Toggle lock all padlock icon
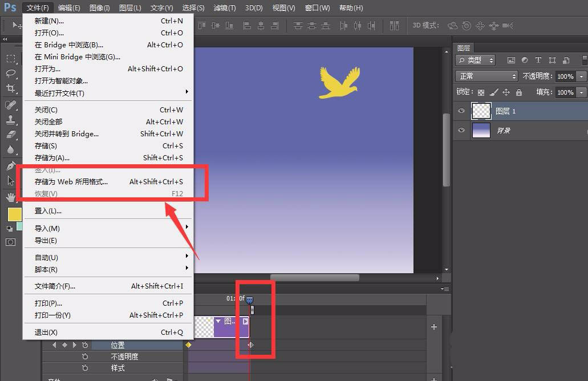Image resolution: width=588 pixels, height=381 pixels. click(x=519, y=92)
